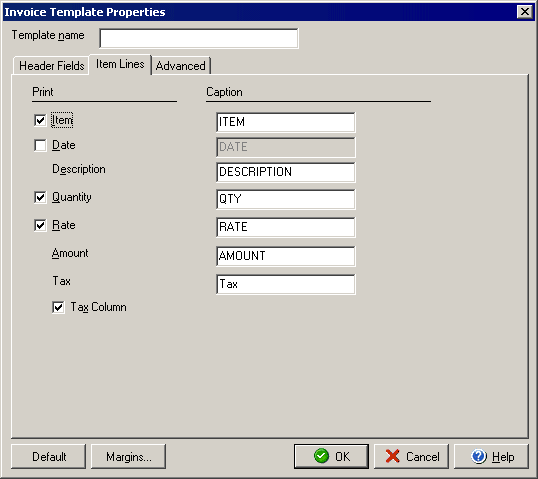Click the green checkmark OK icon
This screenshot has height=479, width=538.
coord(321,456)
